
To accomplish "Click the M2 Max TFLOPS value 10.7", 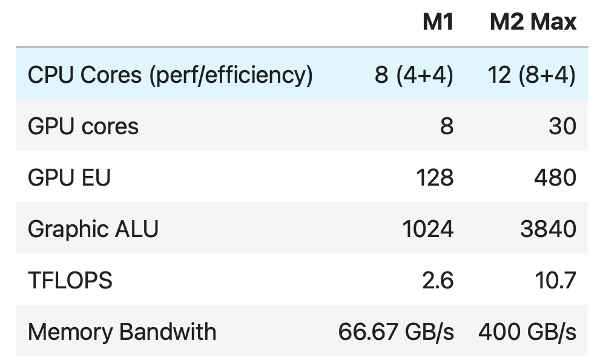I will 553,281.
